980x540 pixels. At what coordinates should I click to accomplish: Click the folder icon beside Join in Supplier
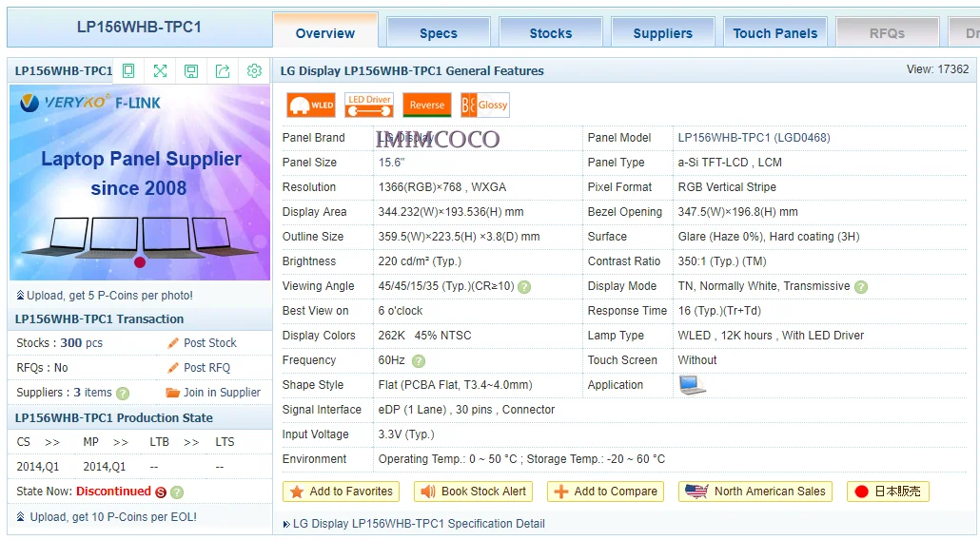pyautogui.click(x=172, y=393)
